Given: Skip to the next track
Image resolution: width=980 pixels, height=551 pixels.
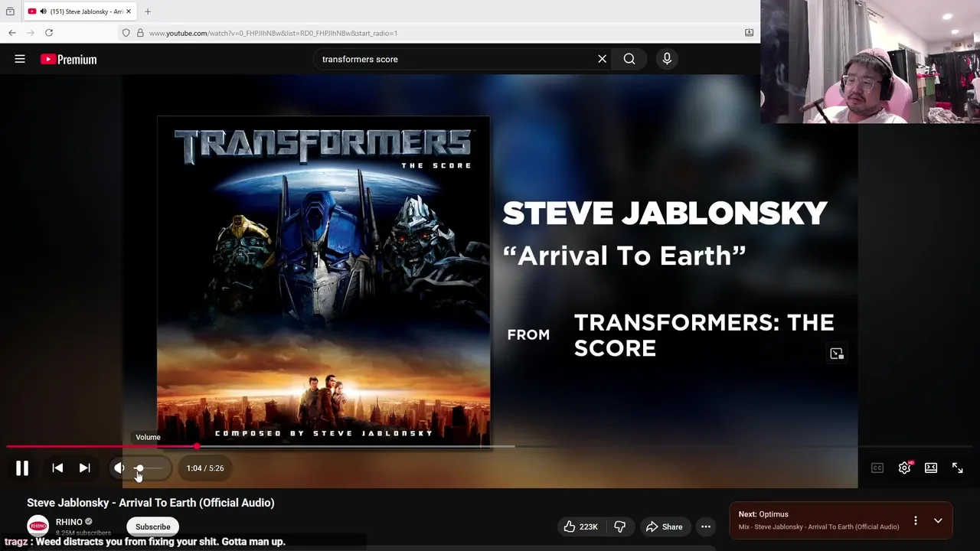Looking at the screenshot, I should (84, 468).
